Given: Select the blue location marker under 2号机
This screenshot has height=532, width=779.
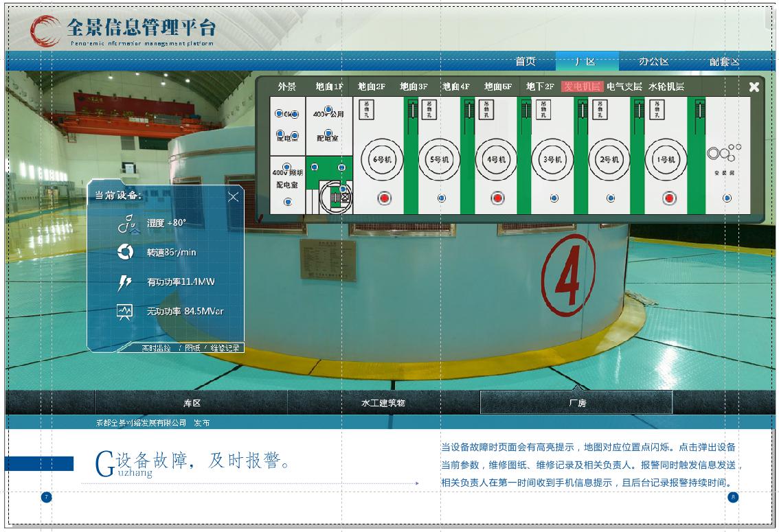Looking at the screenshot, I should [611, 198].
